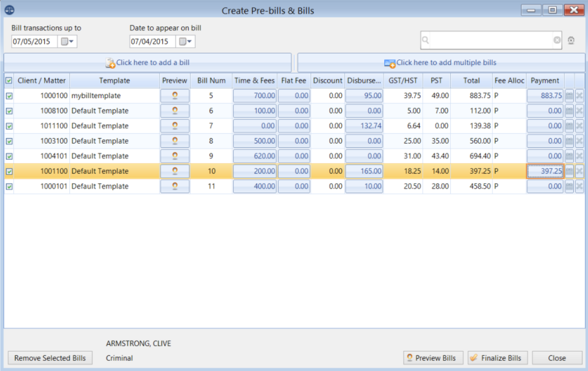Select the Time & Fees value for bill 9
Screen dimensions: 588x371
pyautogui.click(x=254, y=156)
